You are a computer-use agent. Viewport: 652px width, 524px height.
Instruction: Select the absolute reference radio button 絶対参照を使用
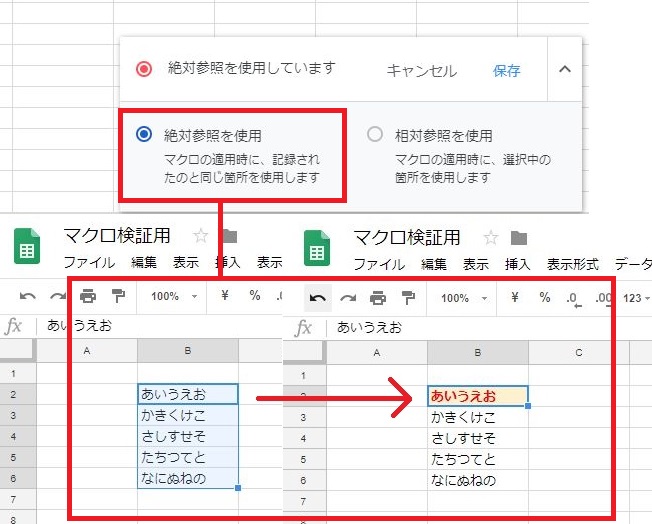(x=144, y=134)
